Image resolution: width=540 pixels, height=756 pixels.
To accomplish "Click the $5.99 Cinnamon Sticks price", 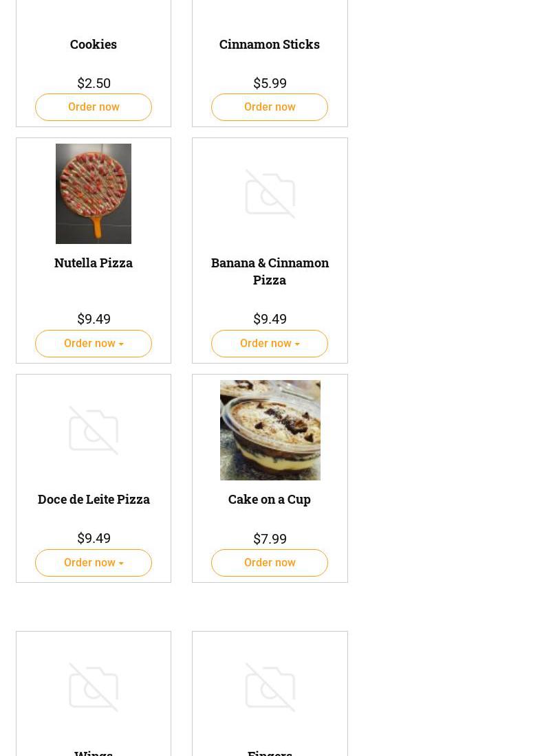I will [270, 83].
